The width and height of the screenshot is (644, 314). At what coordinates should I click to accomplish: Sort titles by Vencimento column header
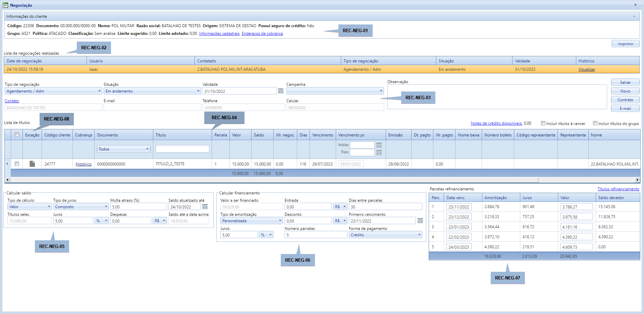(323, 135)
